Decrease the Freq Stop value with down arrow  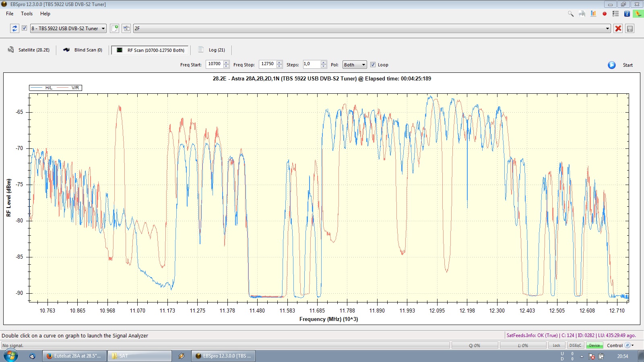(279, 66)
